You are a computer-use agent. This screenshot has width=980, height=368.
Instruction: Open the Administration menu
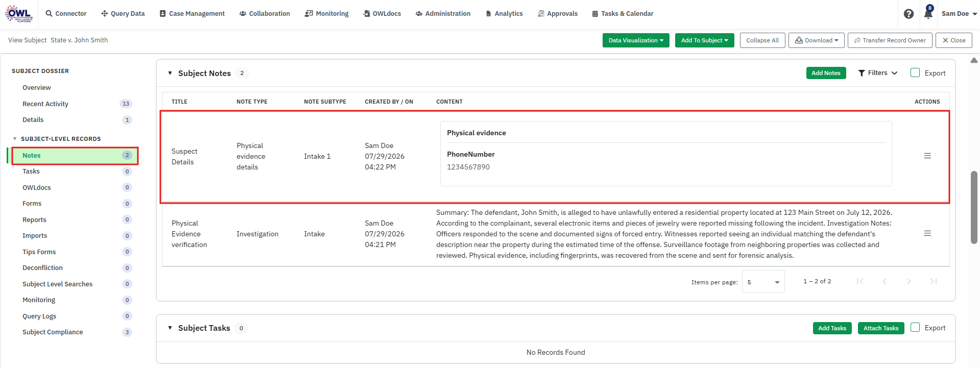tap(443, 14)
